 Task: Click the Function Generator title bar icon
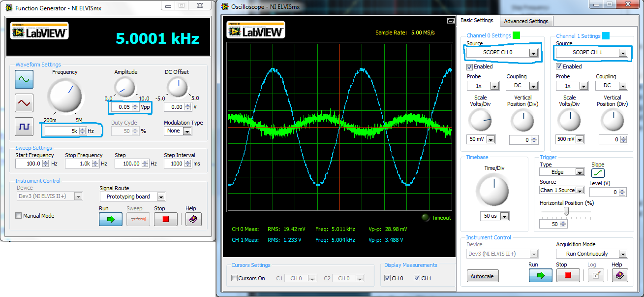click(x=8, y=8)
